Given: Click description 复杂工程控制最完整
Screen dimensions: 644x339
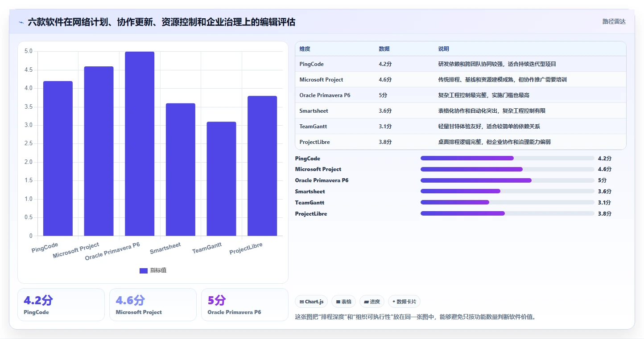Looking at the screenshot, I should click(x=484, y=95).
